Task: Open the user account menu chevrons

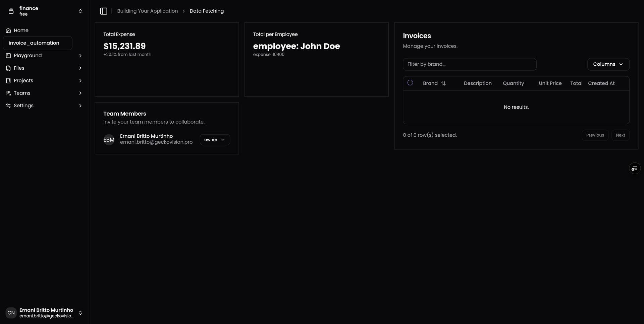Action: pos(80,313)
